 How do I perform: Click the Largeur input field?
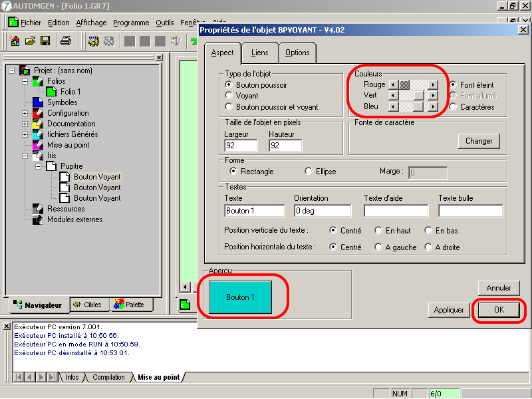coord(241,146)
